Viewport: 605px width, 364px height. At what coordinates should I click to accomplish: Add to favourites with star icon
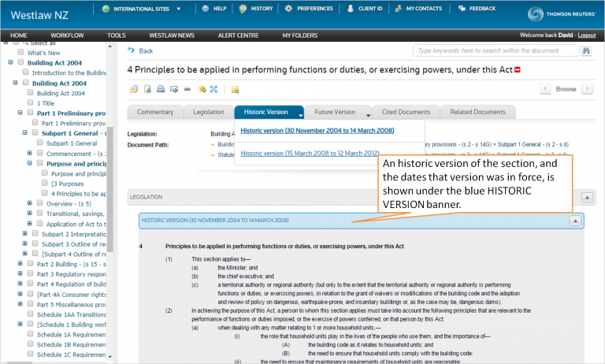coord(202,90)
